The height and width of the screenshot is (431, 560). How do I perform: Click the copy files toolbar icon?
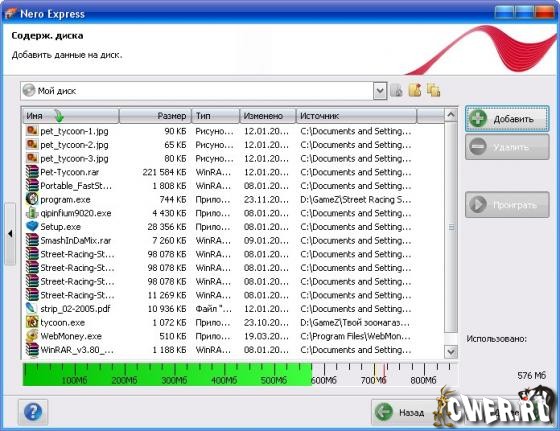pyautogui.click(x=434, y=90)
